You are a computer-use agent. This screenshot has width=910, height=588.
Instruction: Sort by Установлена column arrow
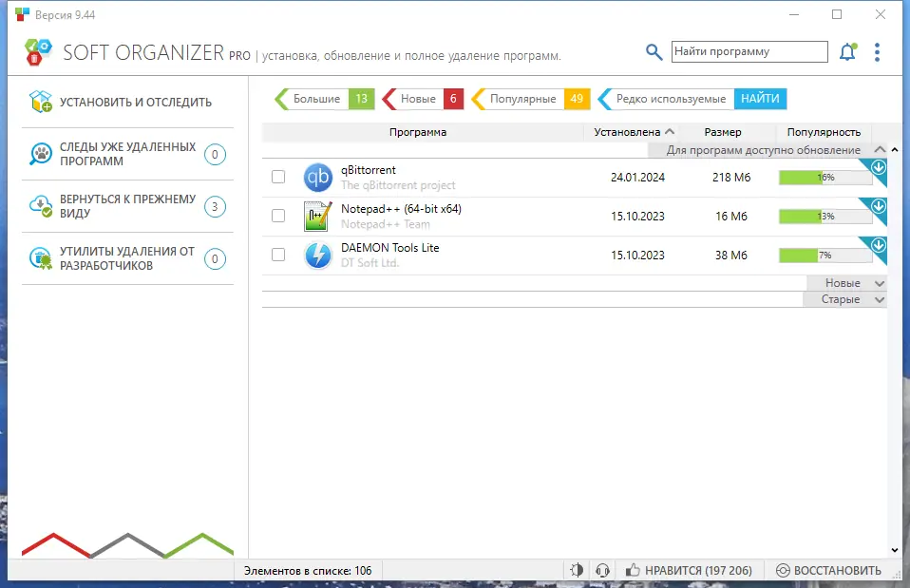(x=669, y=132)
